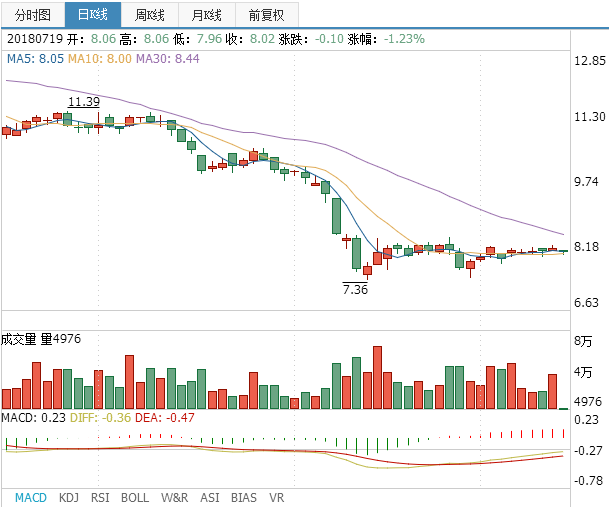Select the W&R indicator
The width and height of the screenshot is (609, 507).
coord(174,498)
